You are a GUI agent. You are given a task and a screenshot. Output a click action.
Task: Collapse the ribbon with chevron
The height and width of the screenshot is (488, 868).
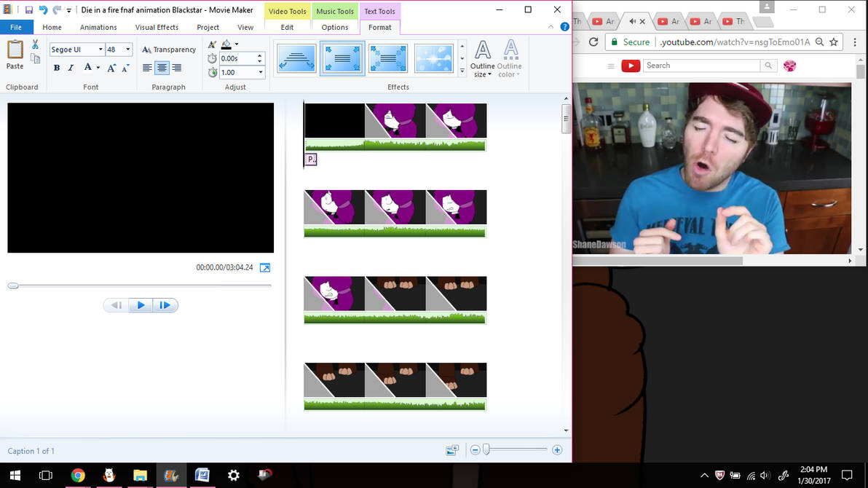[551, 27]
